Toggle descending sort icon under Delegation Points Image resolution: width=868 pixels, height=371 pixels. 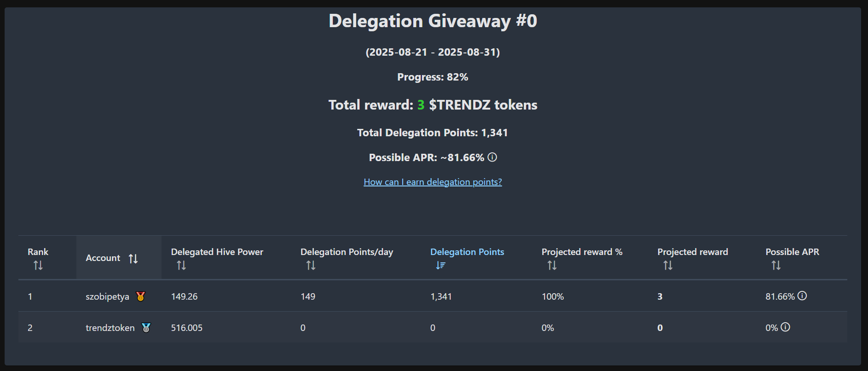440,266
